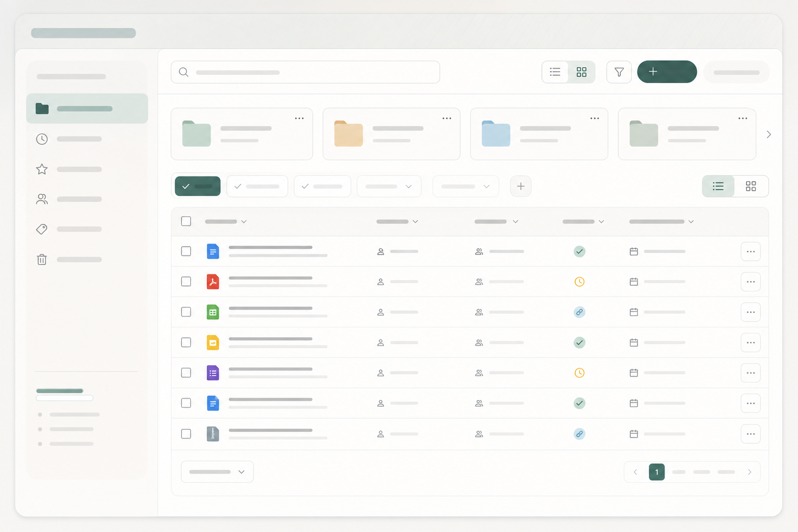Tick the select-all checkbox in table header
Screen dimensions: 798x532
click(x=186, y=221)
